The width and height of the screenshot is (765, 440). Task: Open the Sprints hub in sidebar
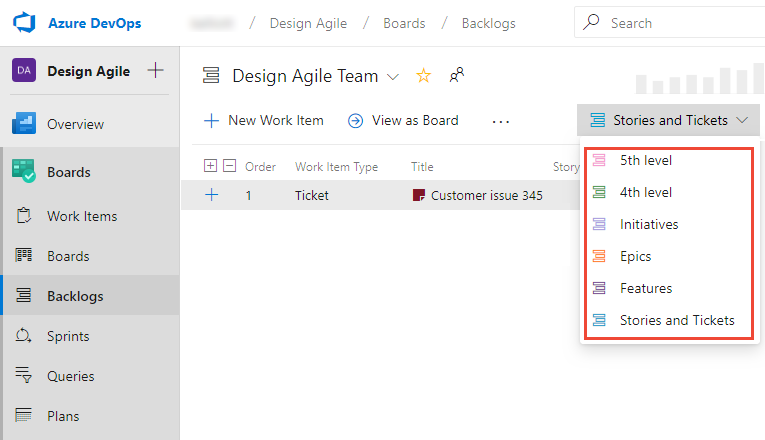point(67,336)
